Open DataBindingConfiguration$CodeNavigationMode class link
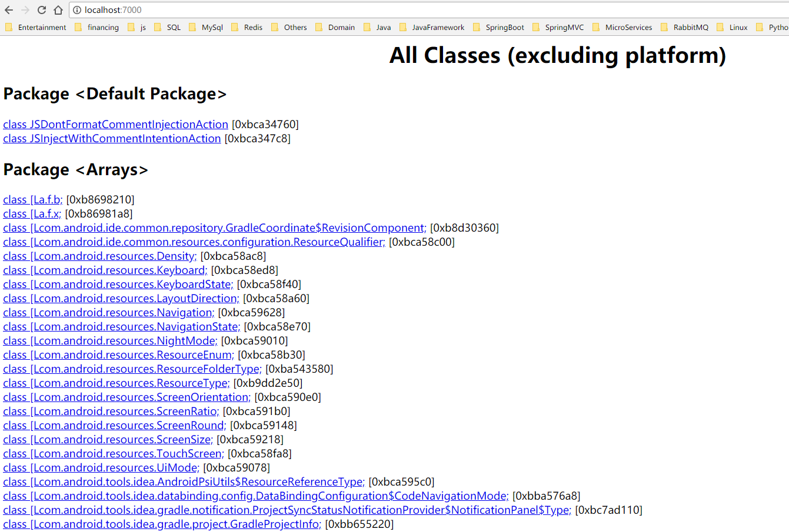 point(256,496)
